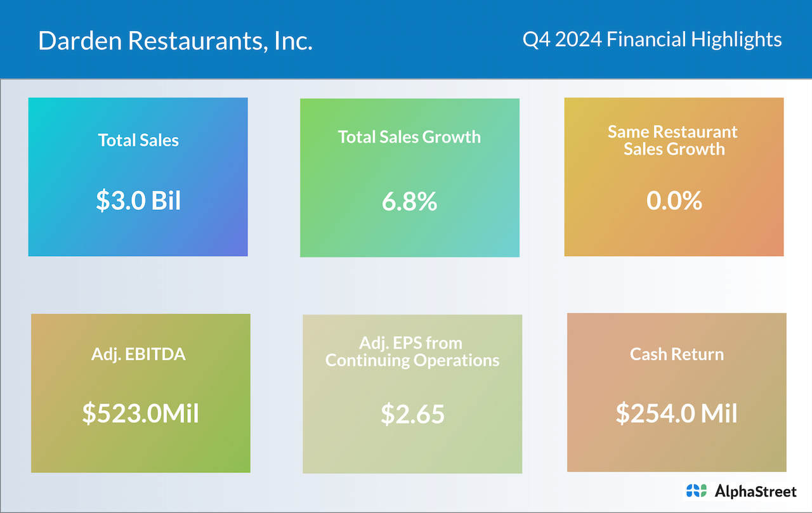
Task: Click the Adj. EBITDA label text
Action: pyautogui.click(x=138, y=354)
